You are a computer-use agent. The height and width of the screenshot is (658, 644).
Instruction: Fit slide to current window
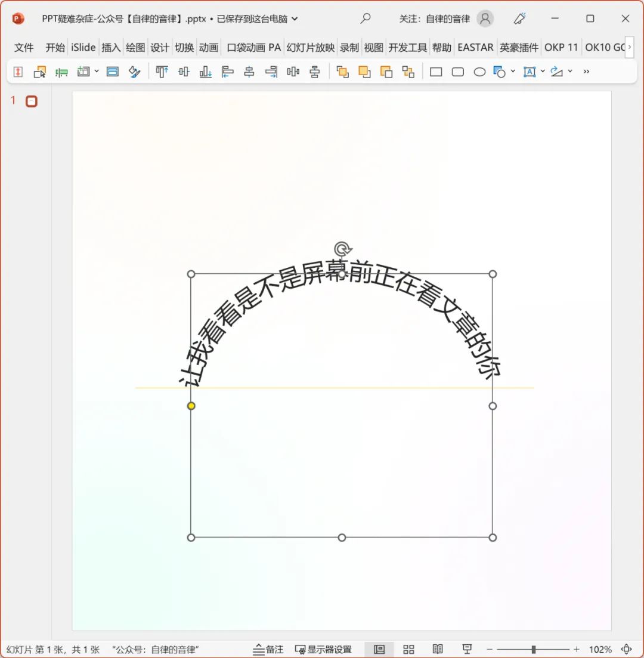[x=626, y=649]
